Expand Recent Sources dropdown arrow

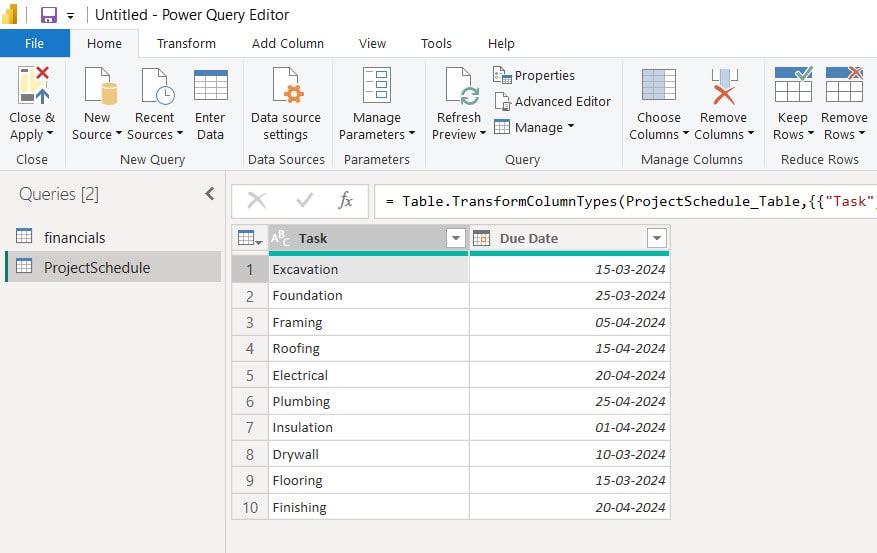(180, 133)
